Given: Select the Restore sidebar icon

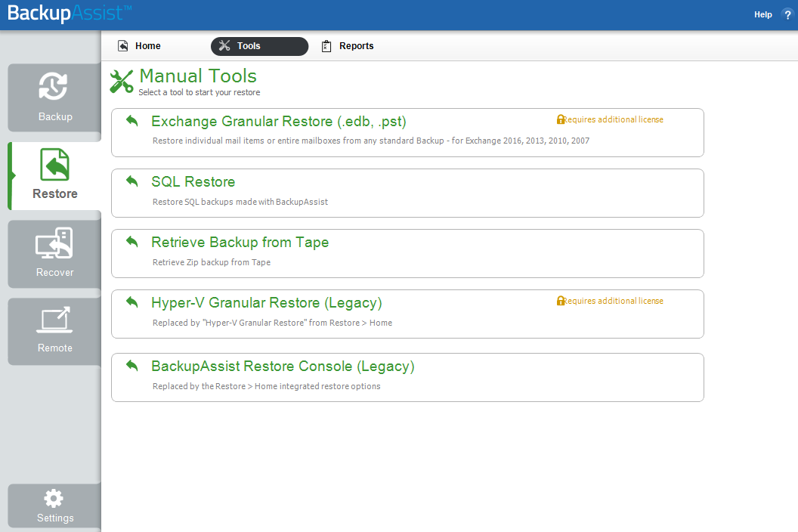Looking at the screenshot, I should (54, 165).
